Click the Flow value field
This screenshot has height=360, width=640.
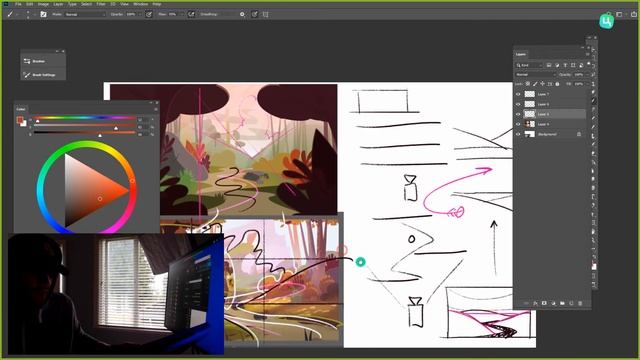tap(173, 14)
